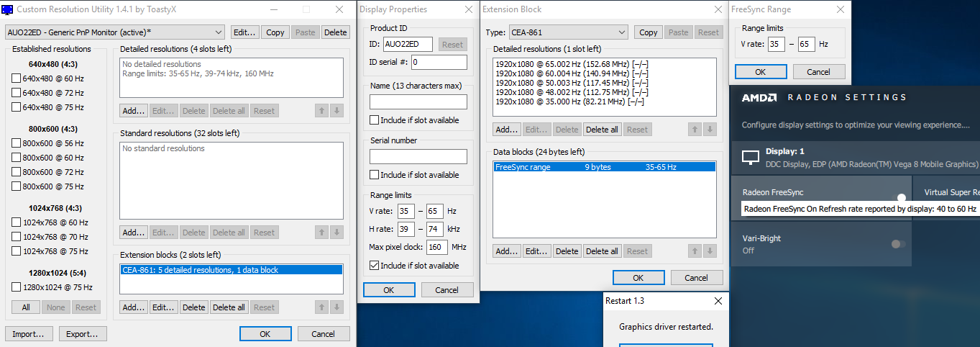The width and height of the screenshot is (980, 347).
Task: Click Edit... next to monitor dropdown
Action: pyautogui.click(x=245, y=32)
